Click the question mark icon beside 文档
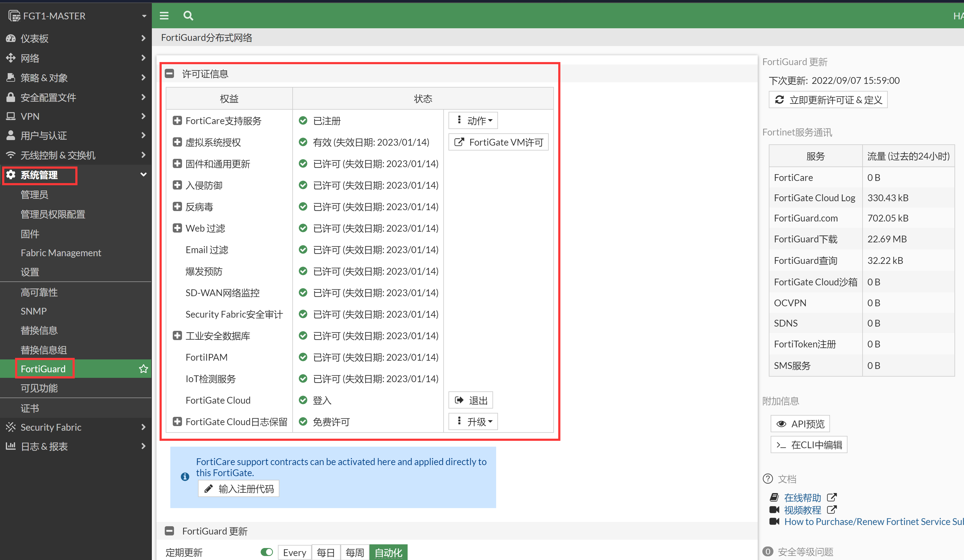The width and height of the screenshot is (964, 560). 768,478
